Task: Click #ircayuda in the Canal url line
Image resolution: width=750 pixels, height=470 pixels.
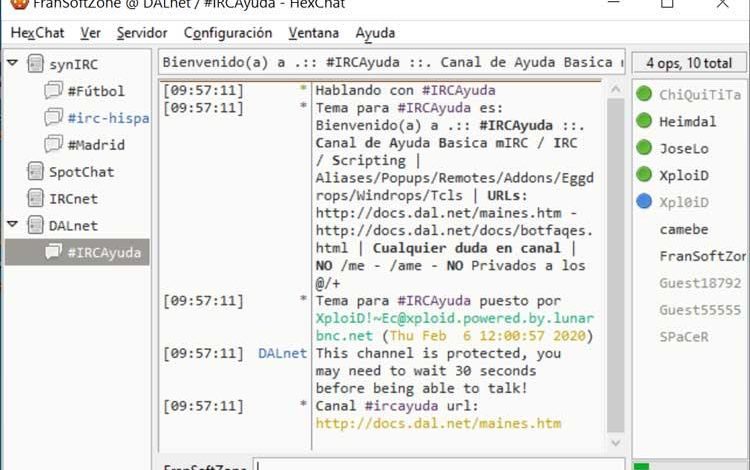Action: [x=401, y=406]
